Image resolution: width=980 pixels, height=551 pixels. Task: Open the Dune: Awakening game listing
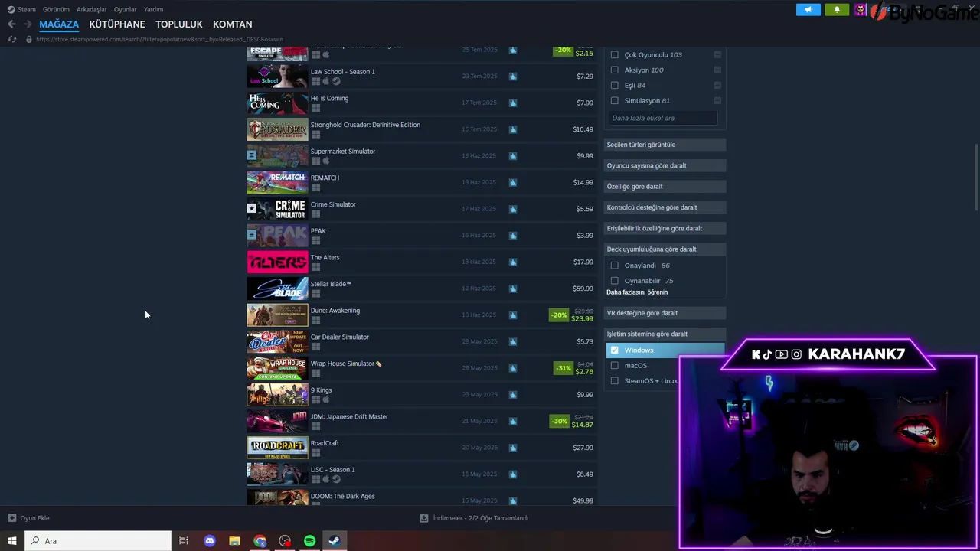(421, 315)
